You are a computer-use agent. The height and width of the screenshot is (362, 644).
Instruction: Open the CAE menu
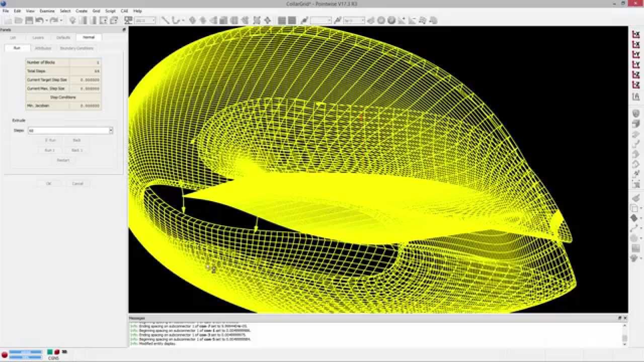(124, 11)
